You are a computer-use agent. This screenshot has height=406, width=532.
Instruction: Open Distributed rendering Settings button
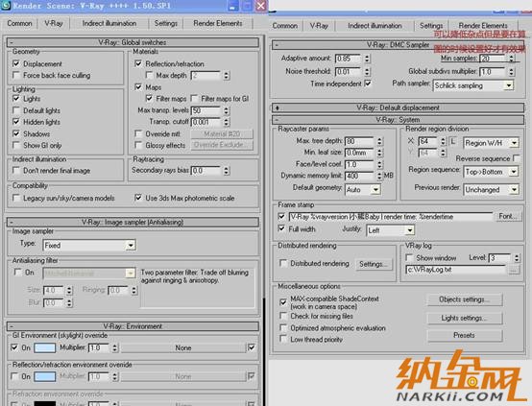click(x=374, y=264)
